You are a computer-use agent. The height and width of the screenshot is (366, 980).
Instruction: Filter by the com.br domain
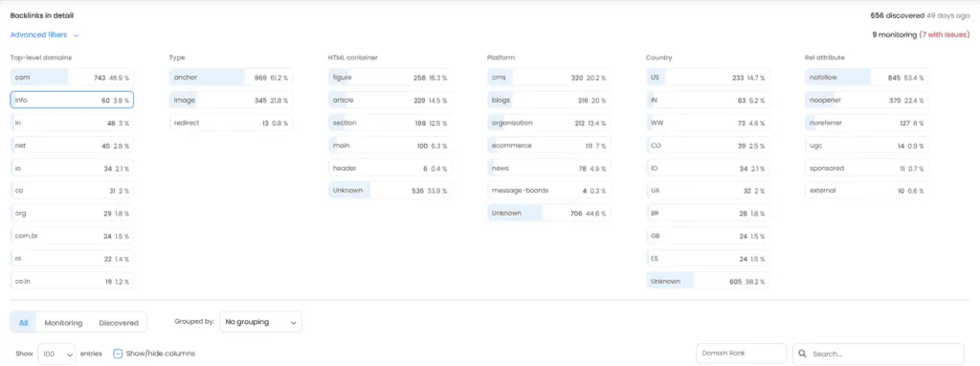72,237
